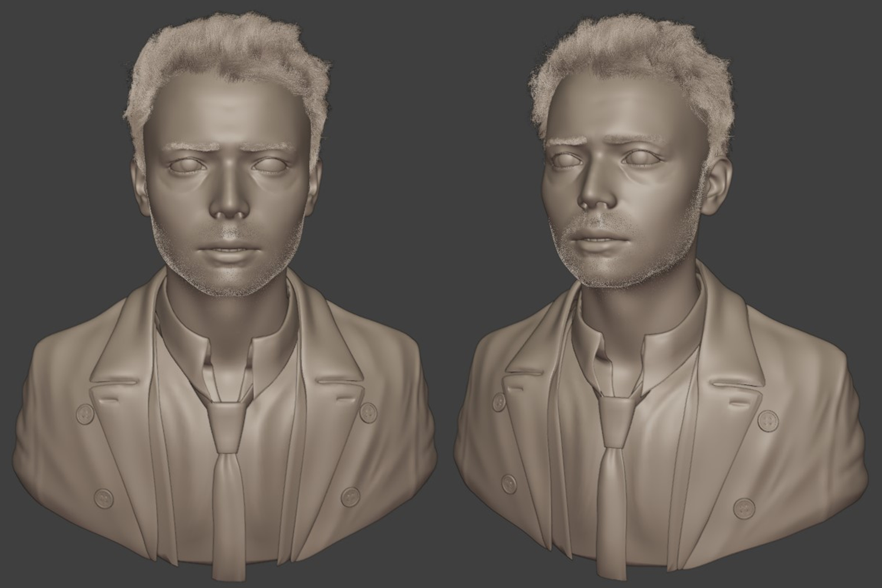Click the visible ear on the turned bust
This screenshot has height=588, width=882.
(716, 187)
